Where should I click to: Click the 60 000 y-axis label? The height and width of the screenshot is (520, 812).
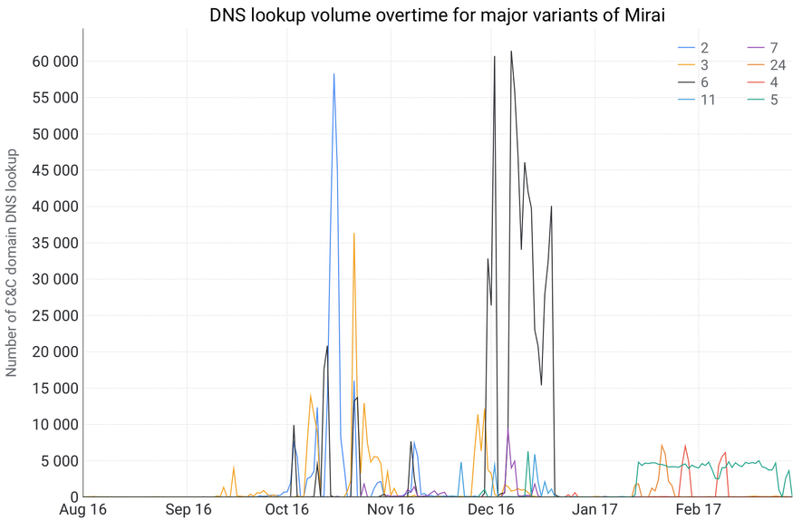[55, 62]
